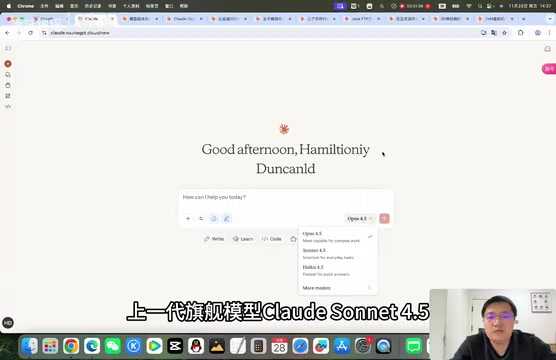The height and width of the screenshot is (360, 556).
Task: Click the browser forward arrow
Action: (x=19, y=33)
